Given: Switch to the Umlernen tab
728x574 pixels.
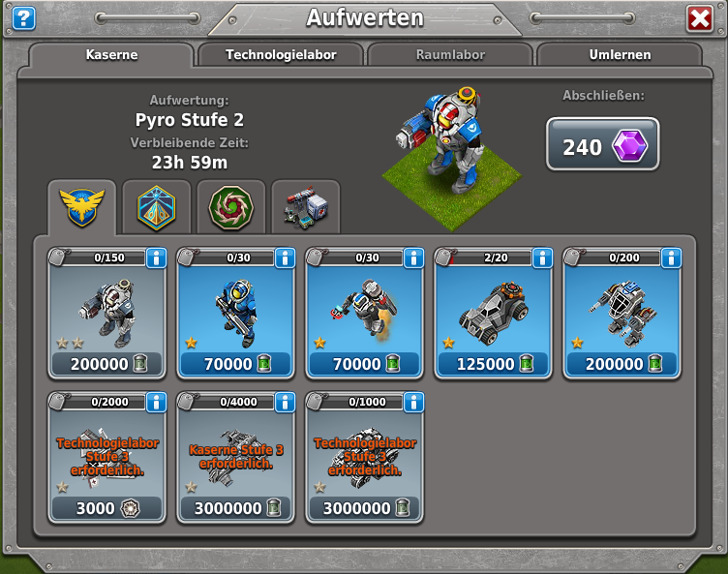Looking at the screenshot, I should pyautogui.click(x=620, y=55).
